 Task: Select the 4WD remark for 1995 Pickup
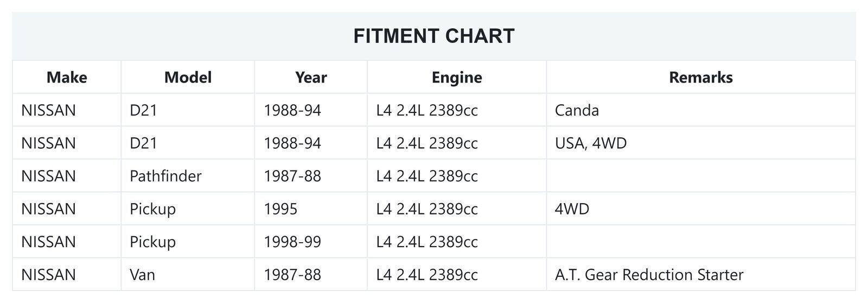pyautogui.click(x=572, y=209)
